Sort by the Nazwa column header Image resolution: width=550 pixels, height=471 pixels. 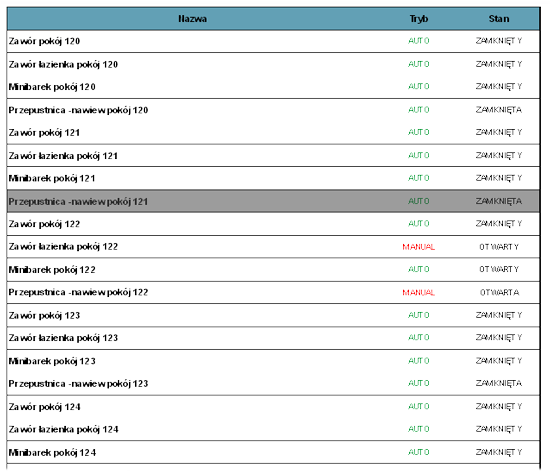point(192,19)
